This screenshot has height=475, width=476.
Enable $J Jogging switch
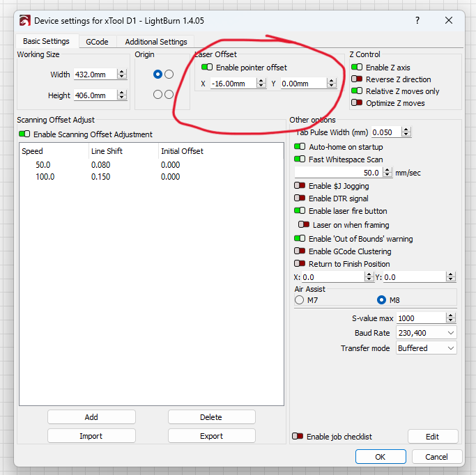(300, 185)
